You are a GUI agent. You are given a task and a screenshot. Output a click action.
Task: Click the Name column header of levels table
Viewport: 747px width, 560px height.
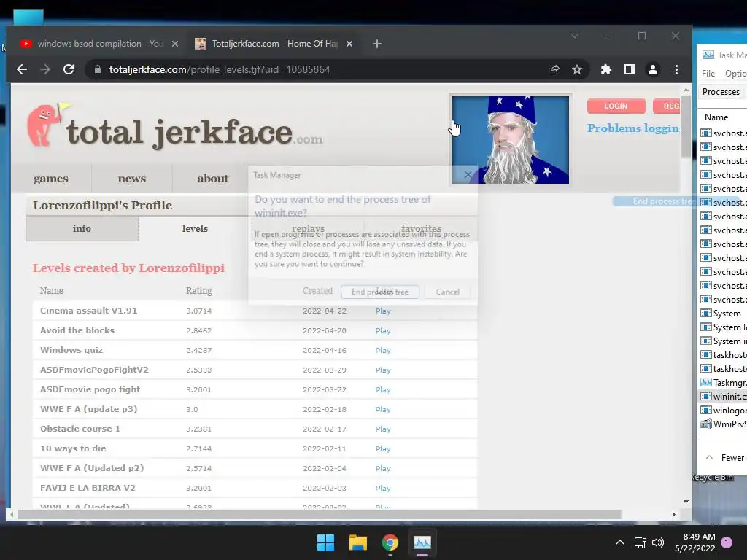point(52,290)
